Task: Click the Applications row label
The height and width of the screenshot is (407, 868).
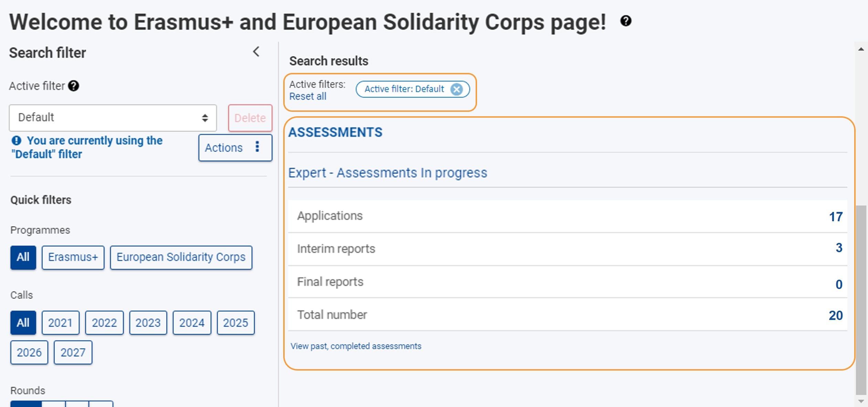Action: [330, 216]
